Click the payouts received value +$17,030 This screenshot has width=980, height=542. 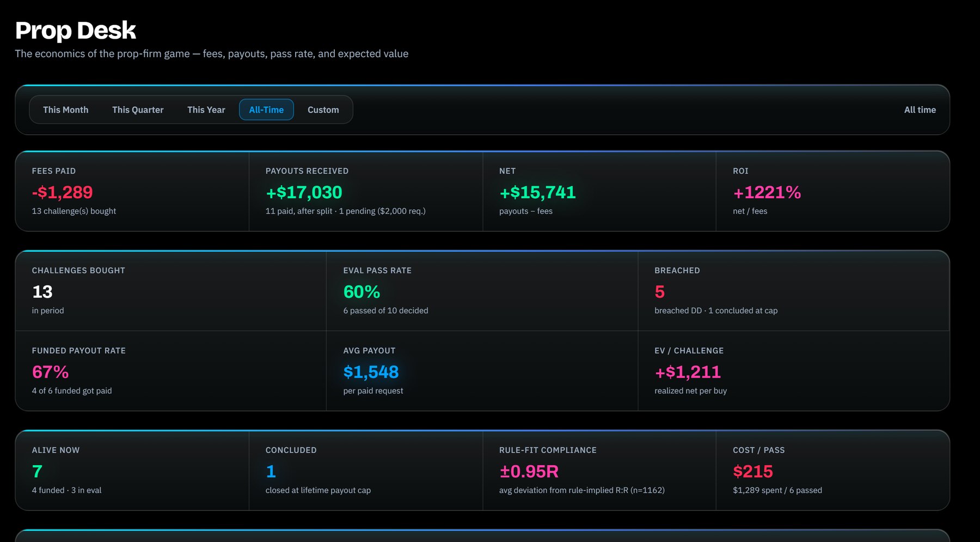click(304, 192)
